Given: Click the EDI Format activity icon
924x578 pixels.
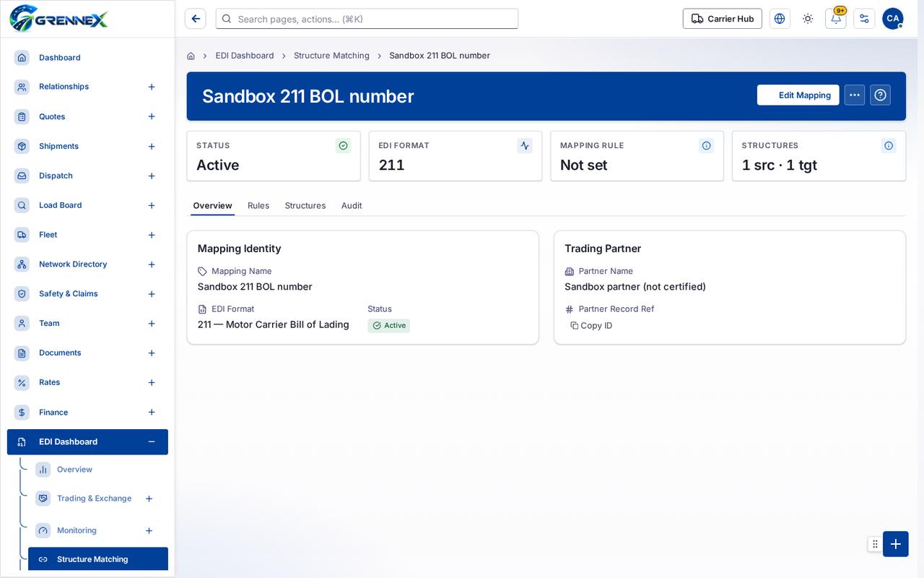Looking at the screenshot, I should [525, 146].
